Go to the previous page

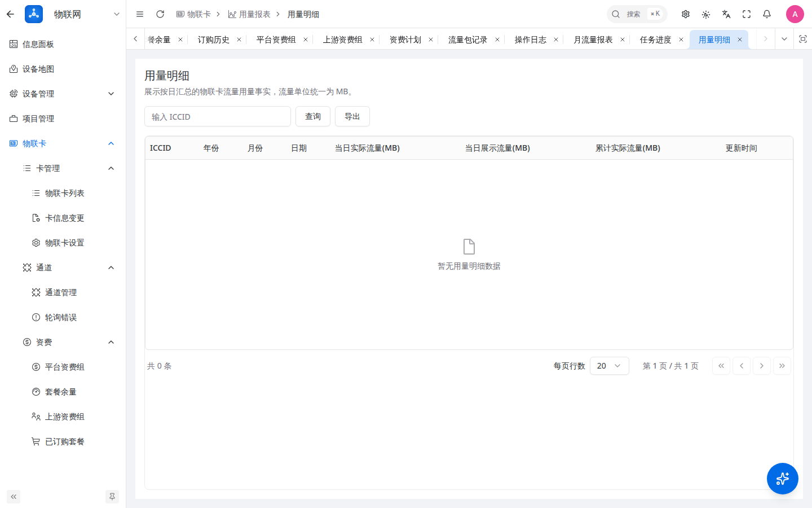[742, 366]
